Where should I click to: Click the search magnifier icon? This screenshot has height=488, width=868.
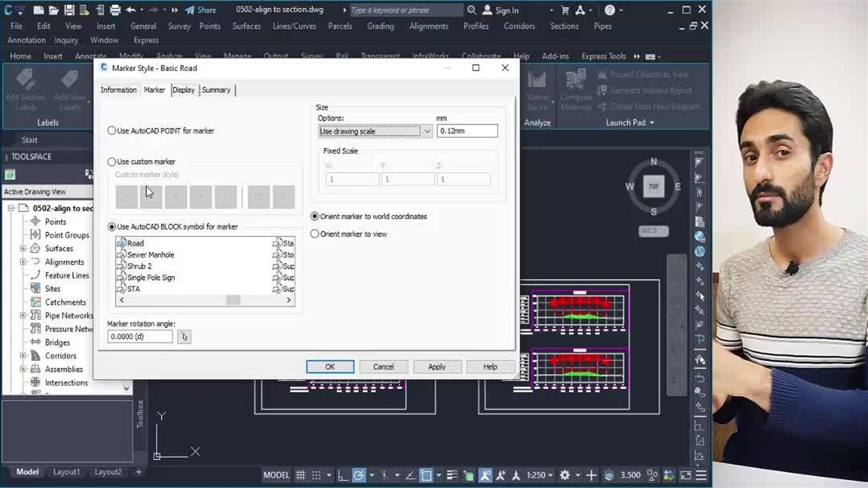[x=472, y=10]
